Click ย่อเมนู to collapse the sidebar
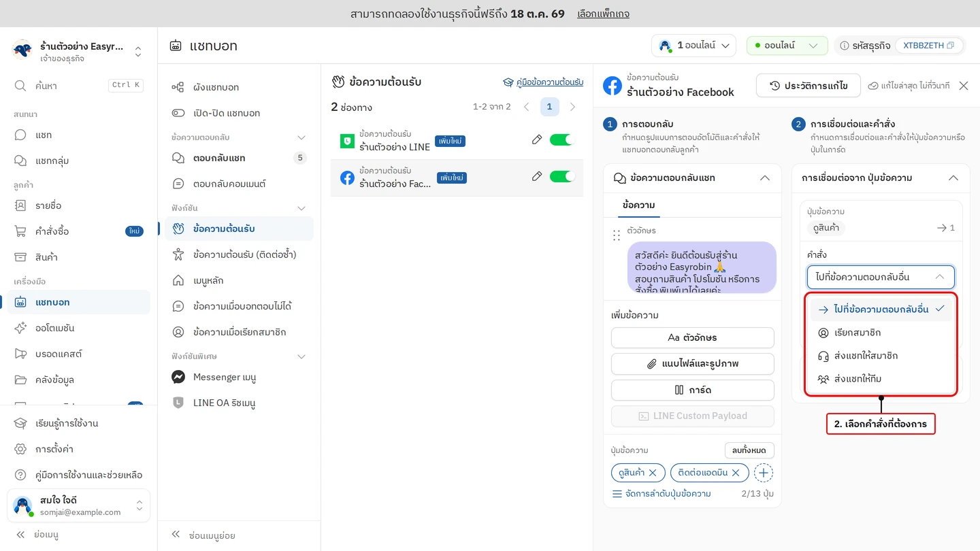The height and width of the screenshot is (551, 980). click(37, 535)
